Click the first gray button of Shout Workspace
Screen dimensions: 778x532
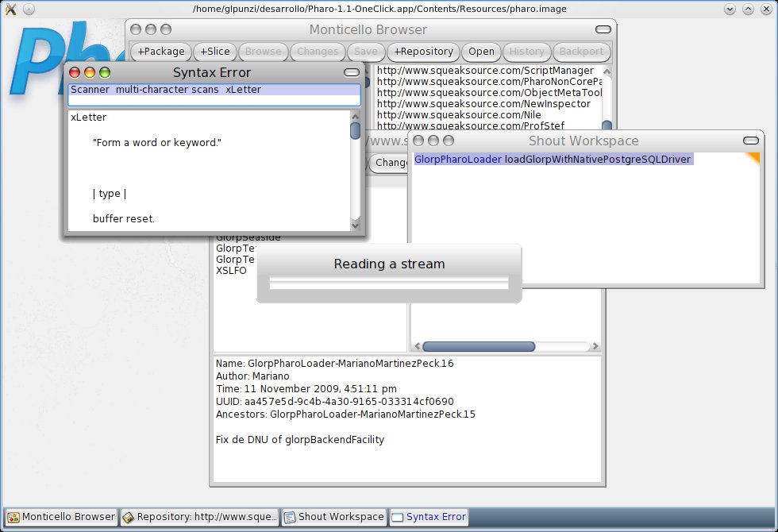[x=418, y=141]
